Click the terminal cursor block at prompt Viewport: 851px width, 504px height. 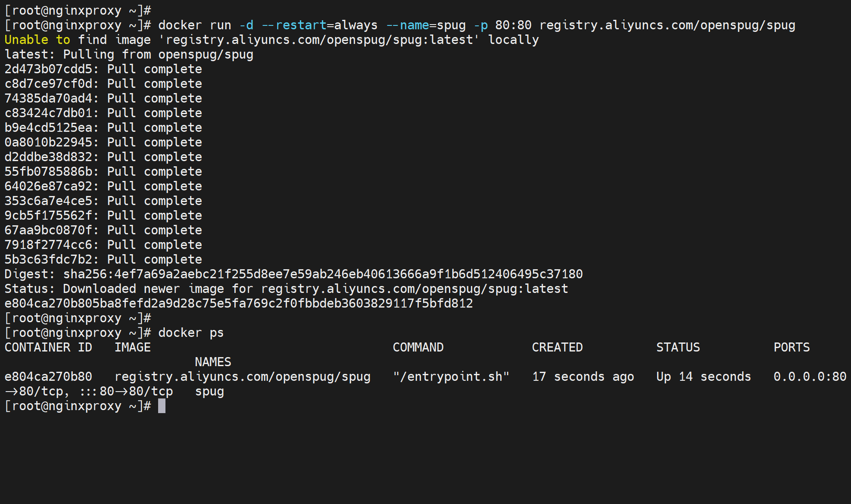[x=162, y=406]
